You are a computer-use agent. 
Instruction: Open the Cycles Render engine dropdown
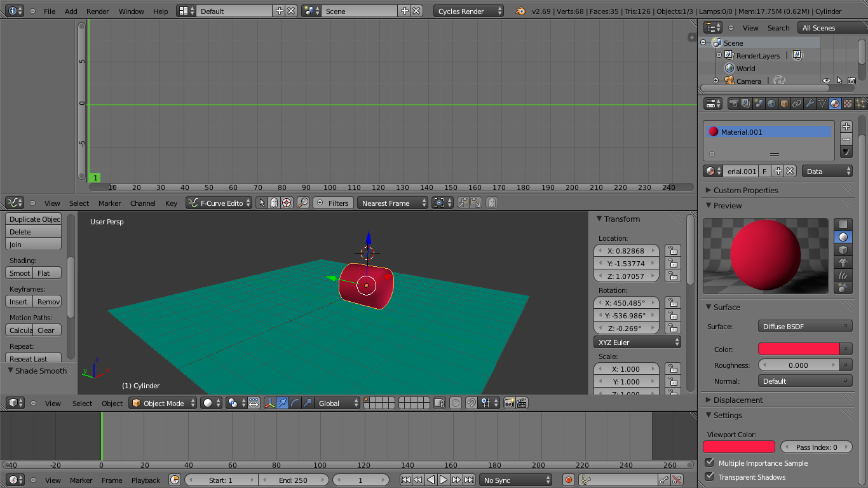tap(468, 10)
